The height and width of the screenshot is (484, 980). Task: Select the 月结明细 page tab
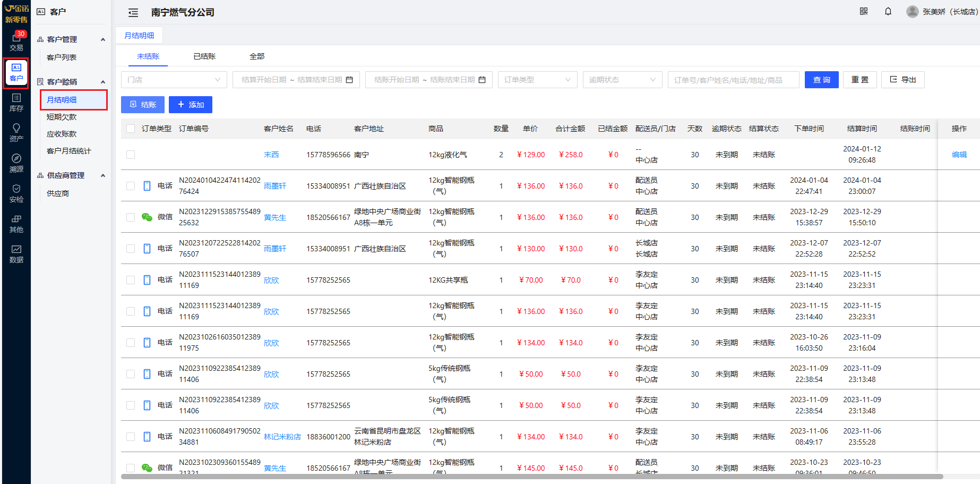(x=139, y=35)
